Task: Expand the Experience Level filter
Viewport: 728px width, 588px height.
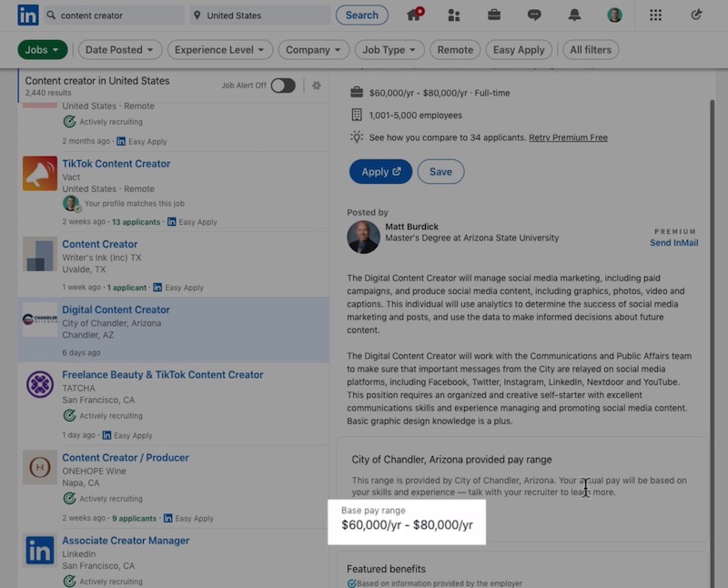Action: coord(219,50)
